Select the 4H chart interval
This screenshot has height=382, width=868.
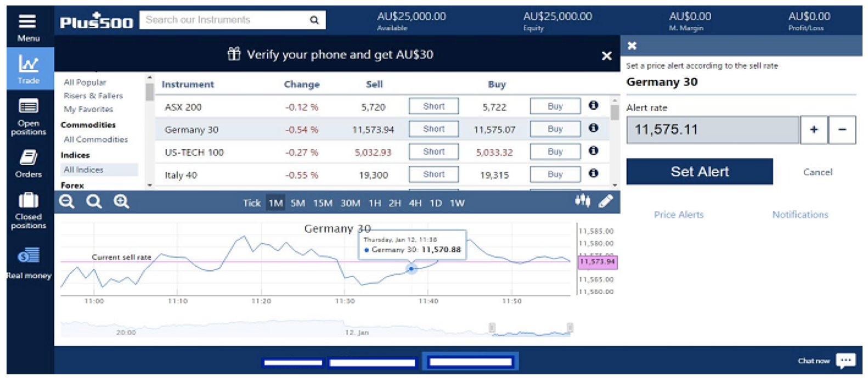[415, 203]
